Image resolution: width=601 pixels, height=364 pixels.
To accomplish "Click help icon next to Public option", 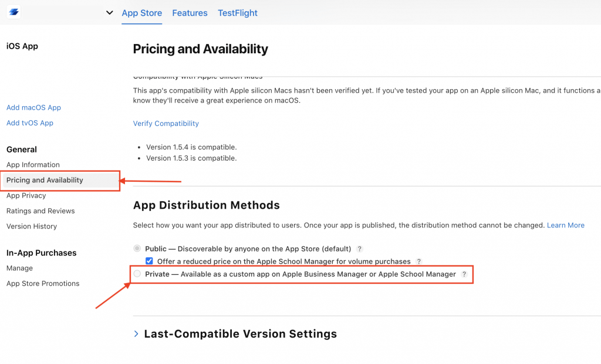I will click(x=359, y=249).
